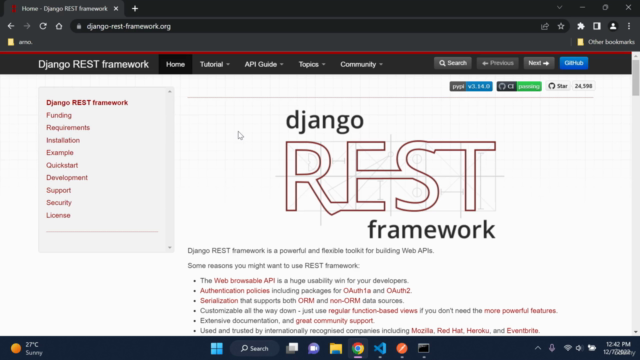Image resolution: width=640 pixels, height=360 pixels.
Task: Click the microphone tray icon
Action: pyautogui.click(x=552, y=348)
